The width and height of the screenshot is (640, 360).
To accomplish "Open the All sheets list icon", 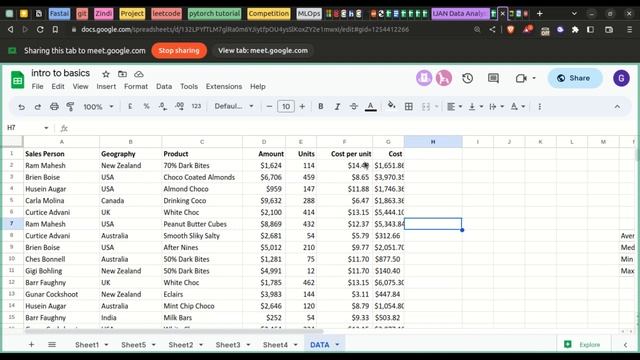I will [52, 344].
